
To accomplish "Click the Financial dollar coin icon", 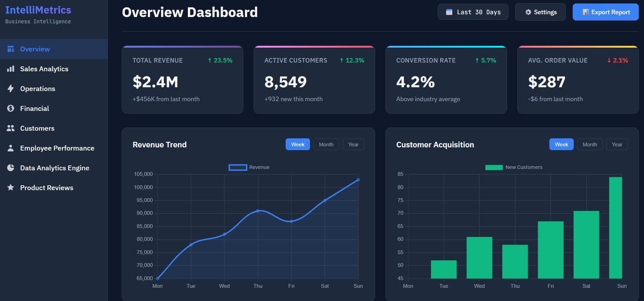I will (11, 109).
